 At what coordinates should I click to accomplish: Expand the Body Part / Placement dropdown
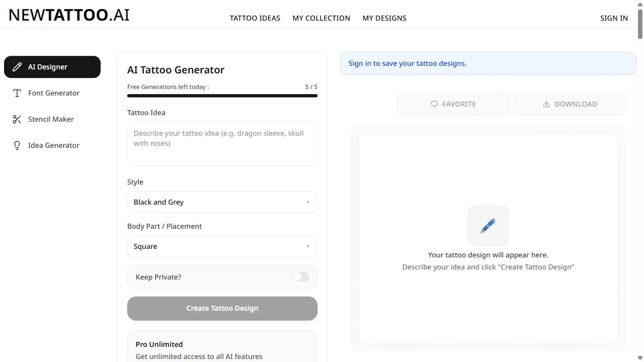tap(222, 246)
